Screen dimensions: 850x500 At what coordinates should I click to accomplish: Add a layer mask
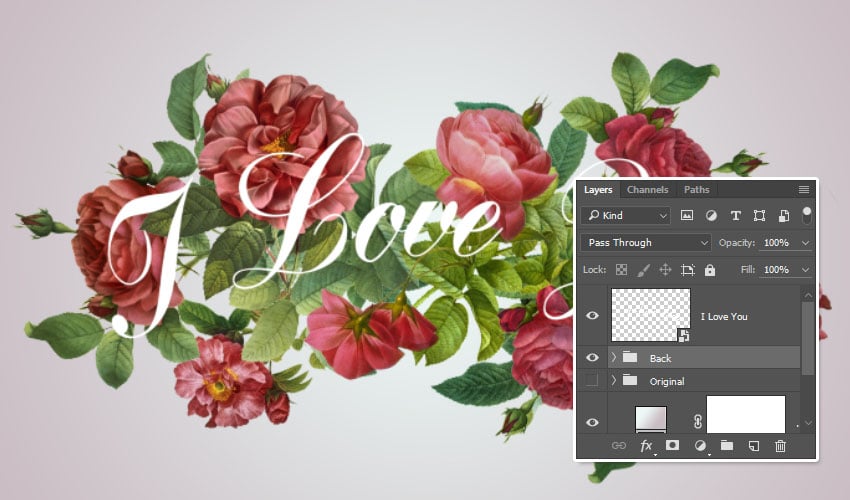[x=673, y=446]
